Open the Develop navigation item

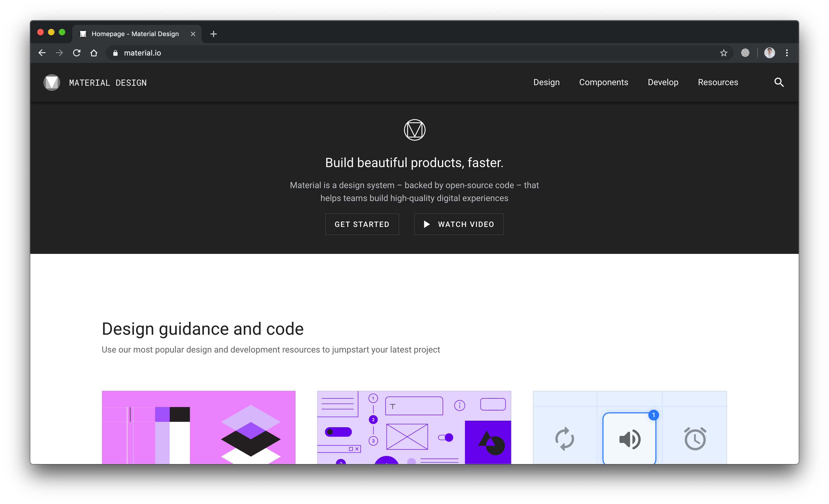(x=663, y=82)
